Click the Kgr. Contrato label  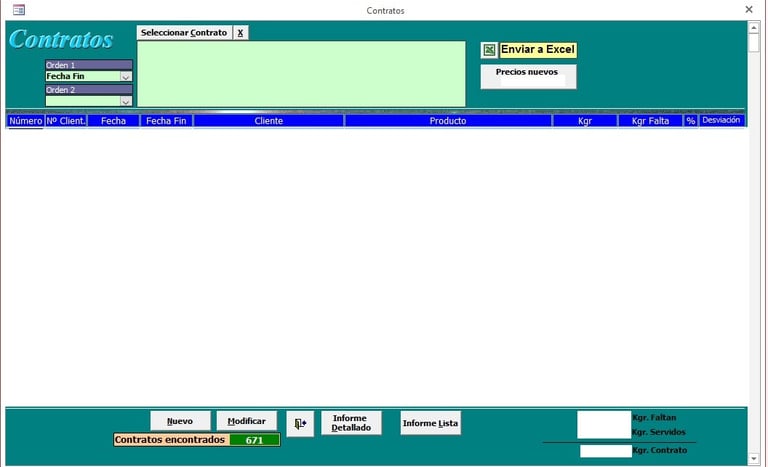(660, 450)
